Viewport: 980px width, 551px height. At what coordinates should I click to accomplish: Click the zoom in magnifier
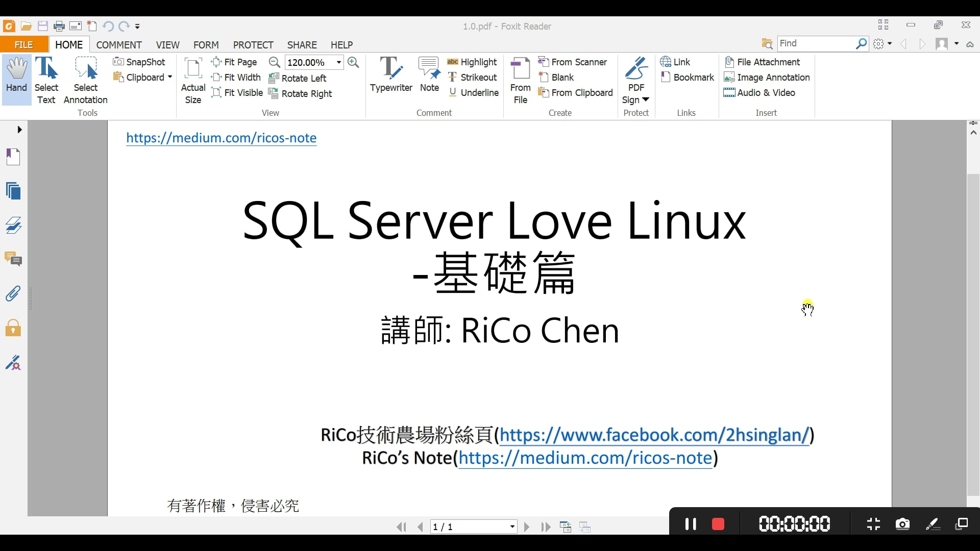pyautogui.click(x=353, y=62)
